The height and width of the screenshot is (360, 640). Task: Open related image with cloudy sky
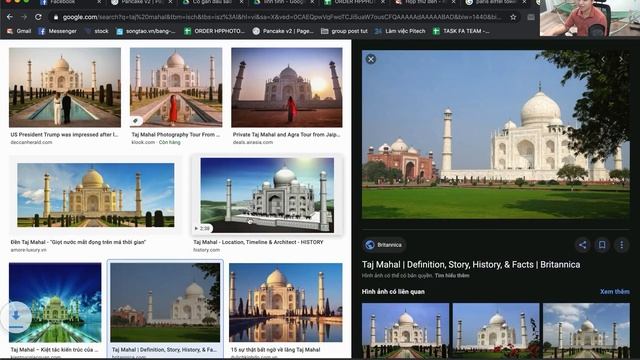tap(586, 331)
